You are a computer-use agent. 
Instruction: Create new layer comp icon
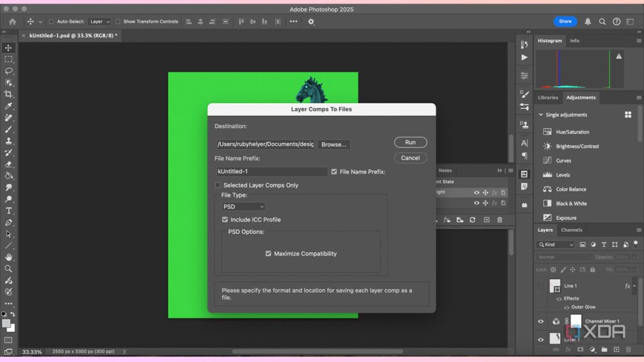487,220
